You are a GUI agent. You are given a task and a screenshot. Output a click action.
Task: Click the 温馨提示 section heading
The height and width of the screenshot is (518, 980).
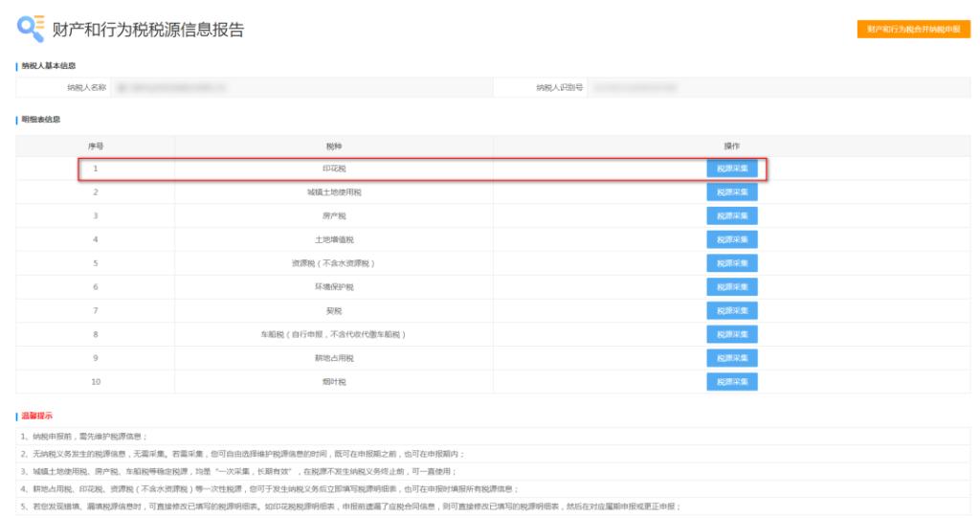click(37, 417)
